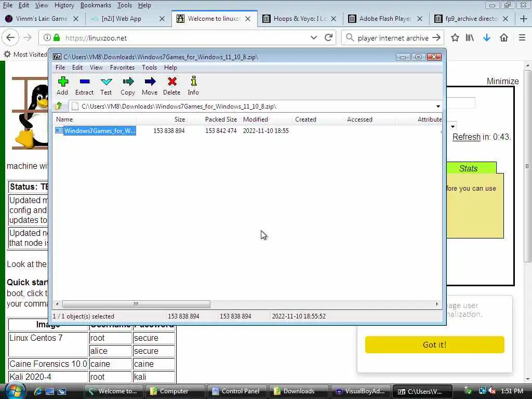This screenshot has height=399, width=532.
Task: Launch Internet Explorer from quick launch
Action: tap(37, 391)
